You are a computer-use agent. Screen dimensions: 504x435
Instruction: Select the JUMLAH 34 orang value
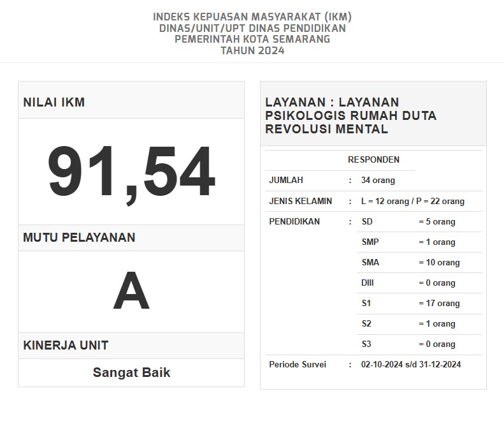(378, 181)
